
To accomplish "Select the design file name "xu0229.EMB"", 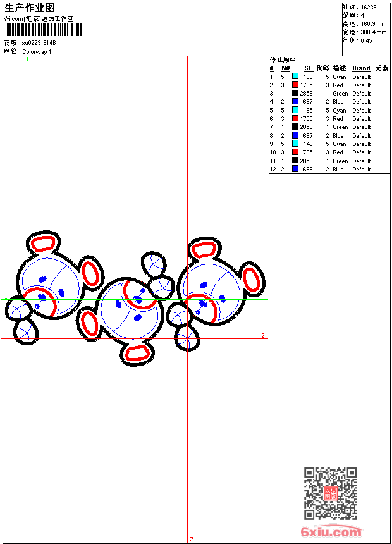I will pyautogui.click(x=39, y=43).
